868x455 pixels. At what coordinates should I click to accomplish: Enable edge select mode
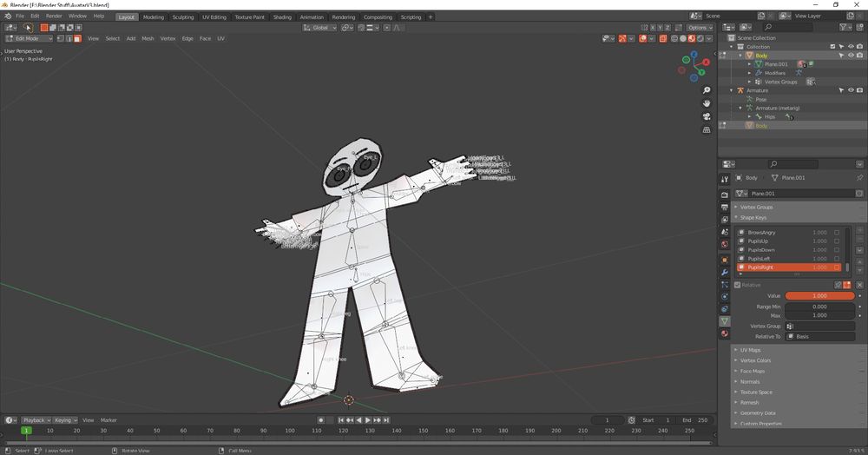(69, 39)
